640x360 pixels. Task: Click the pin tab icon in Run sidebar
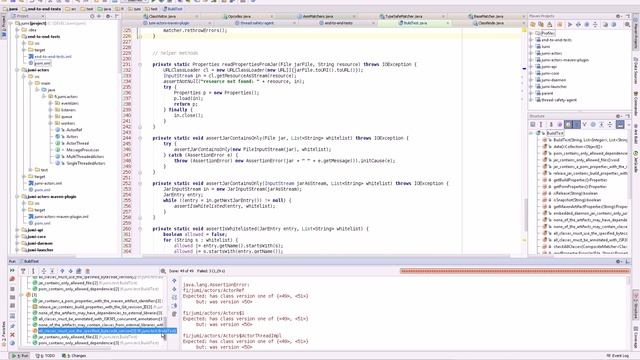tap(12, 326)
